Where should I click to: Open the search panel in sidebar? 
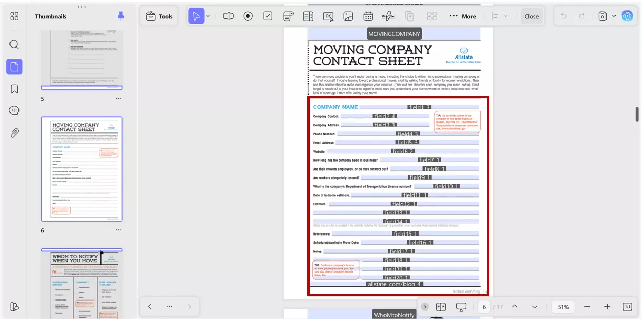tap(14, 44)
